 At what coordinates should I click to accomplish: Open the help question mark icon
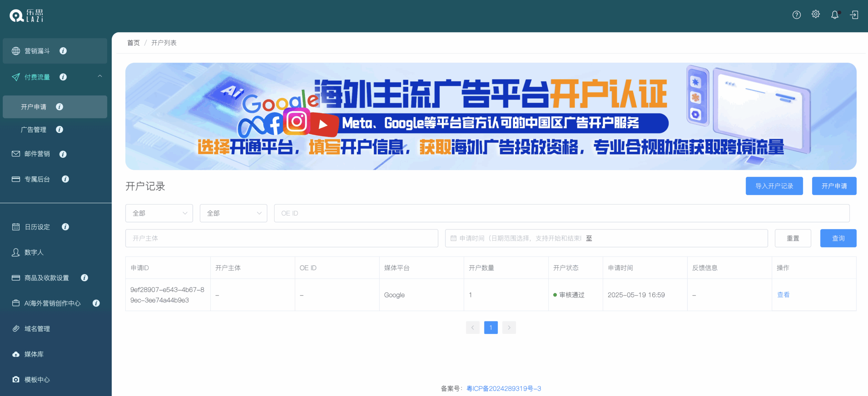coord(796,15)
